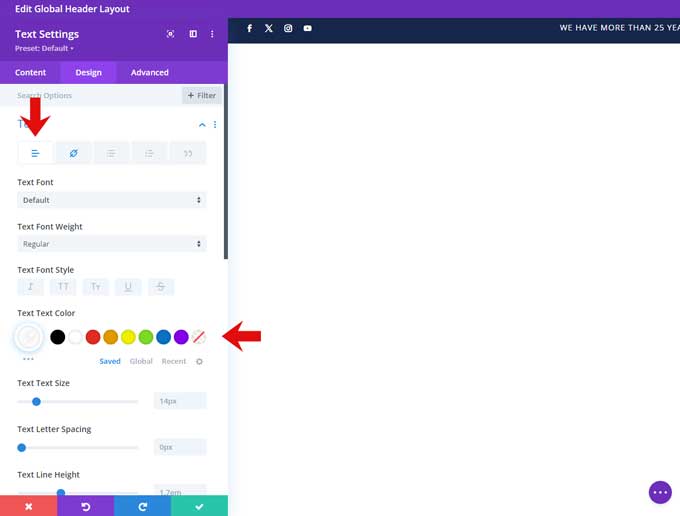Open the Text section options dots
Viewport: 680px width, 516px height.
tap(215, 125)
